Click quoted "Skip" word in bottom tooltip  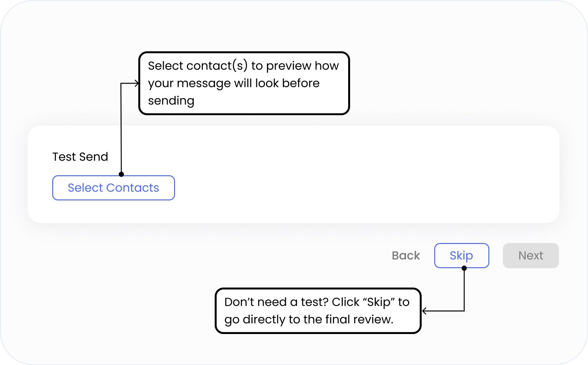(379, 302)
